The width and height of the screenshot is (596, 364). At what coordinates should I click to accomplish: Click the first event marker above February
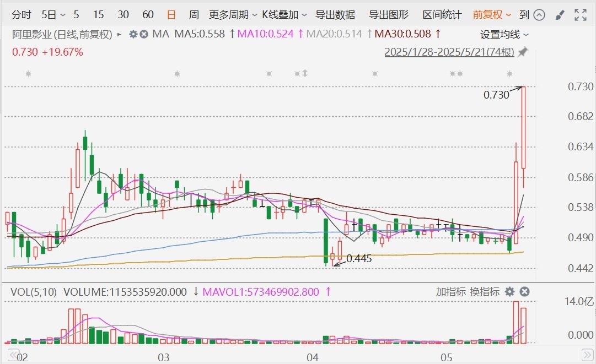(28, 74)
